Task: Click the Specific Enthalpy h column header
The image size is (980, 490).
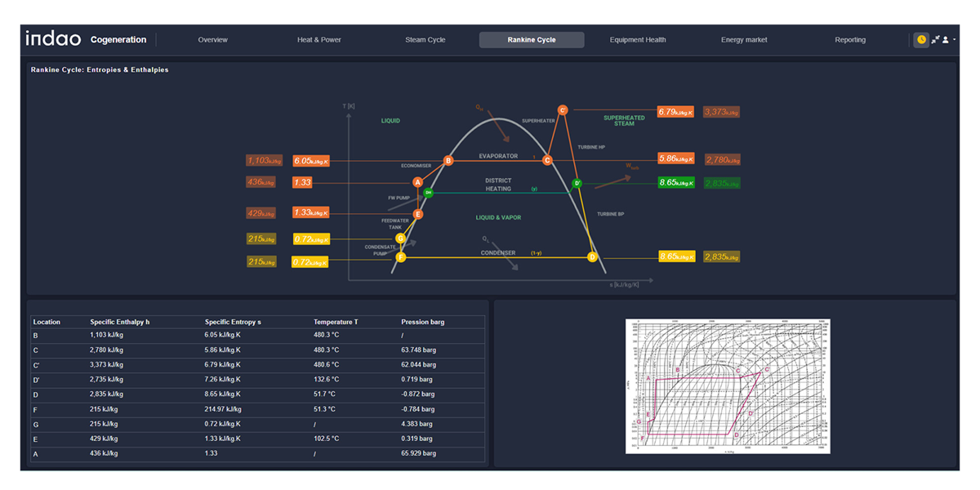Action: click(x=119, y=322)
